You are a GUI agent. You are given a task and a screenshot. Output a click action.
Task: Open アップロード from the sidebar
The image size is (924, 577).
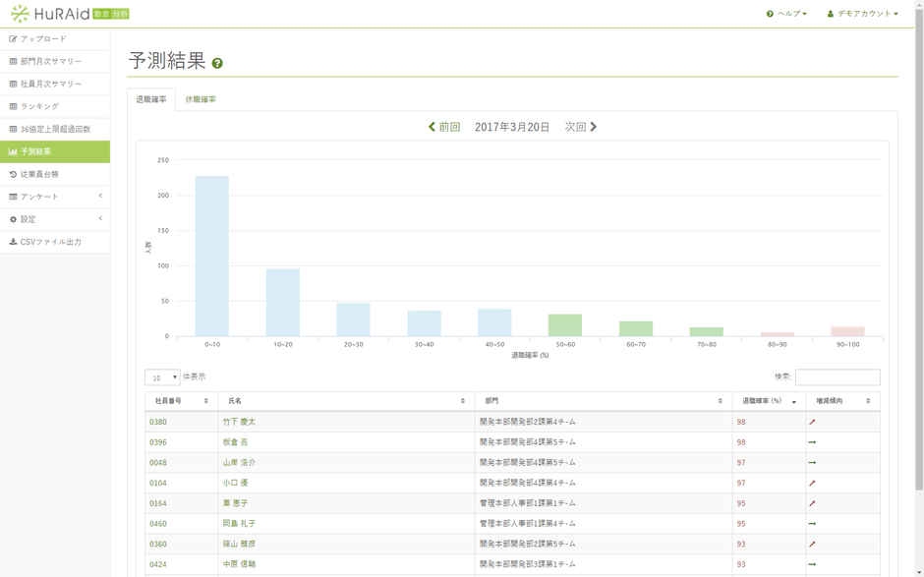pos(43,39)
